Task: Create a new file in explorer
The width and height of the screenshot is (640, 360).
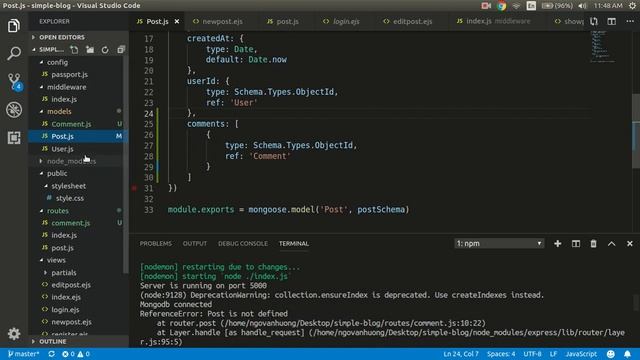Action: (x=74, y=50)
